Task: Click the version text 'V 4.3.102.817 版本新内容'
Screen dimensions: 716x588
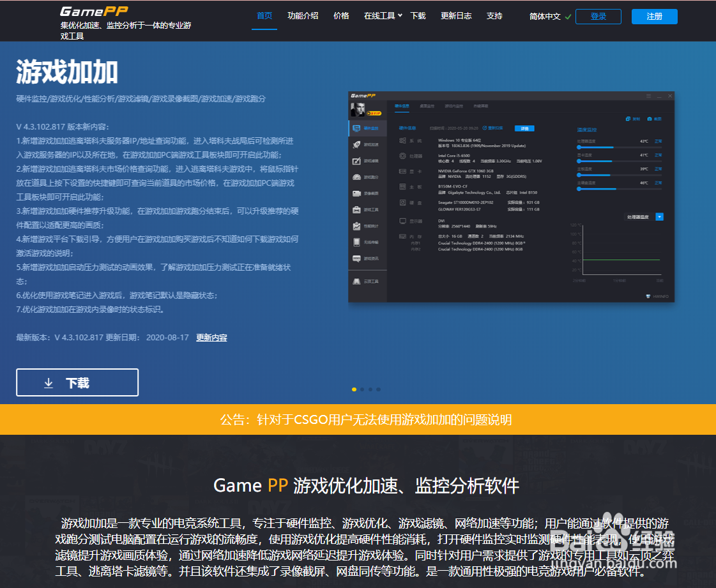Action: pos(63,126)
